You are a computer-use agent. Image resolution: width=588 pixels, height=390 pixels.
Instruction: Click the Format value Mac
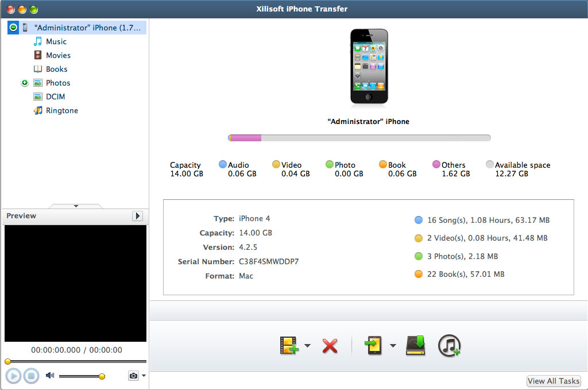246,276
